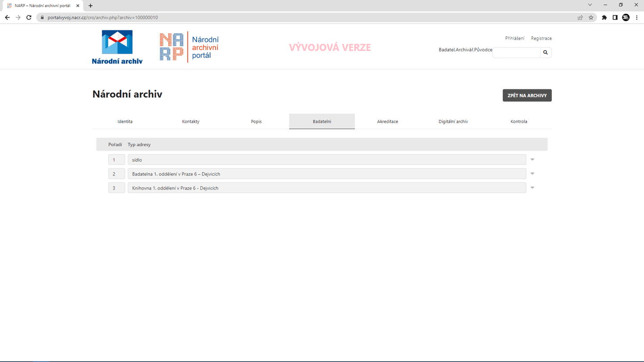The image size is (644, 362).
Task: Click VÝVOJOVÁ VERZE banner text
Action: [330, 47]
